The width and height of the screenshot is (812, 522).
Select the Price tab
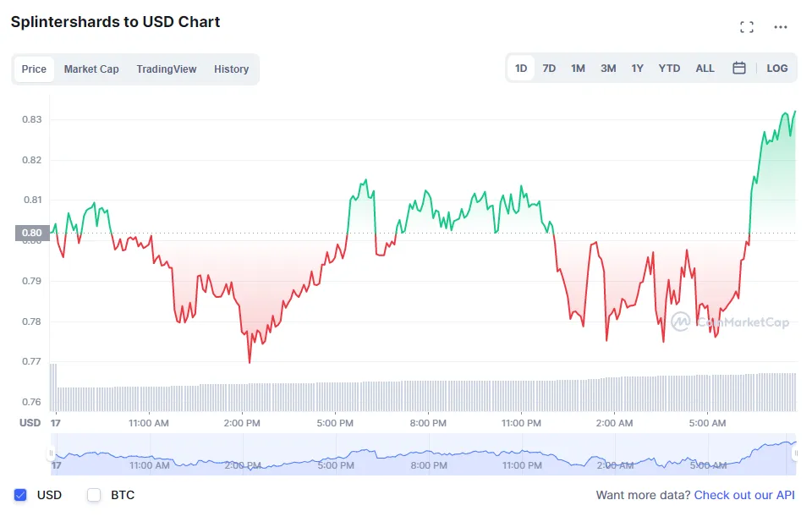click(x=34, y=69)
